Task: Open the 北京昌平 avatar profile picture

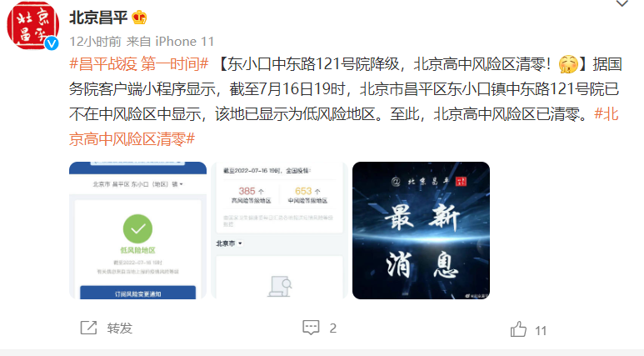Action: (x=32, y=26)
